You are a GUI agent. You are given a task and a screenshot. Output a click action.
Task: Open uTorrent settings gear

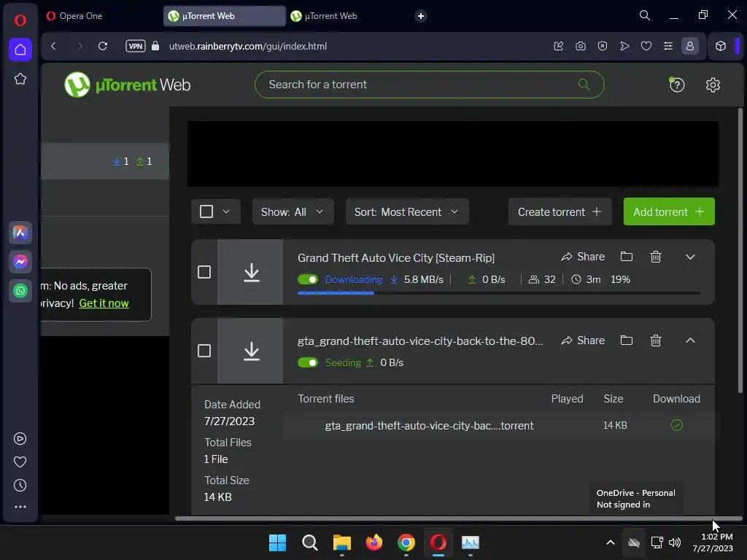tap(713, 85)
